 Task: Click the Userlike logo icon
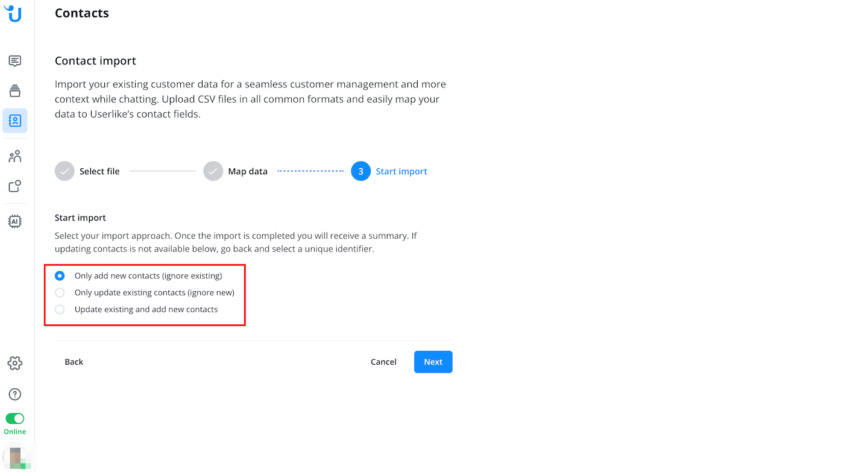click(13, 13)
